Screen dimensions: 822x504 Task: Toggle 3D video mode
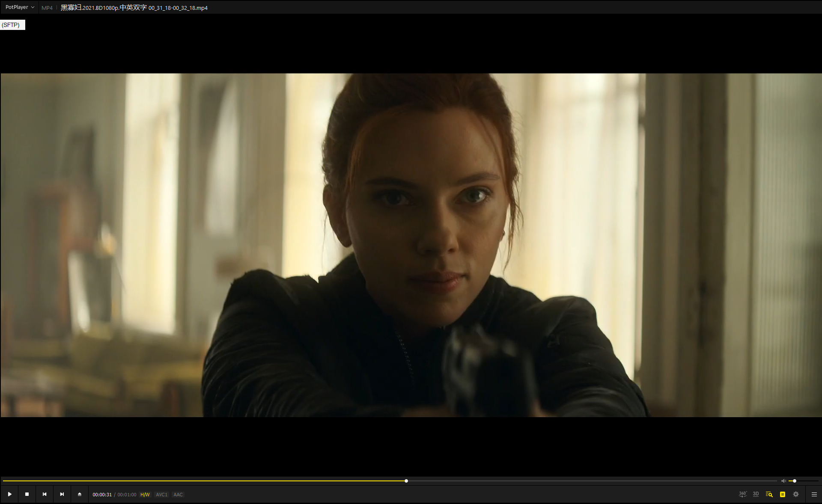756,494
